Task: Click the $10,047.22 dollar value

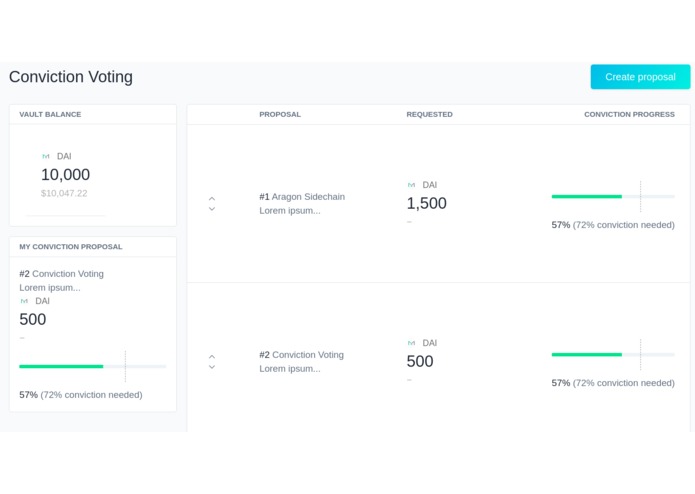Action: (x=64, y=193)
